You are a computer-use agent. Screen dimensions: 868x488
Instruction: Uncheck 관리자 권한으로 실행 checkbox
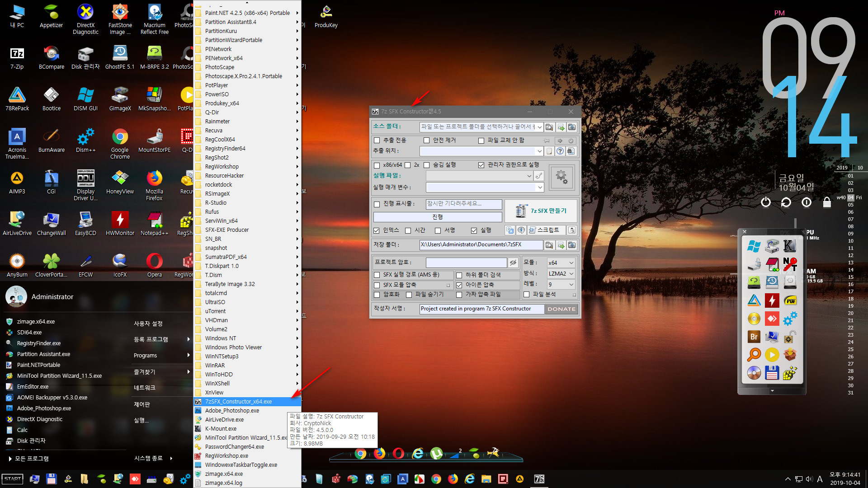pyautogui.click(x=481, y=165)
